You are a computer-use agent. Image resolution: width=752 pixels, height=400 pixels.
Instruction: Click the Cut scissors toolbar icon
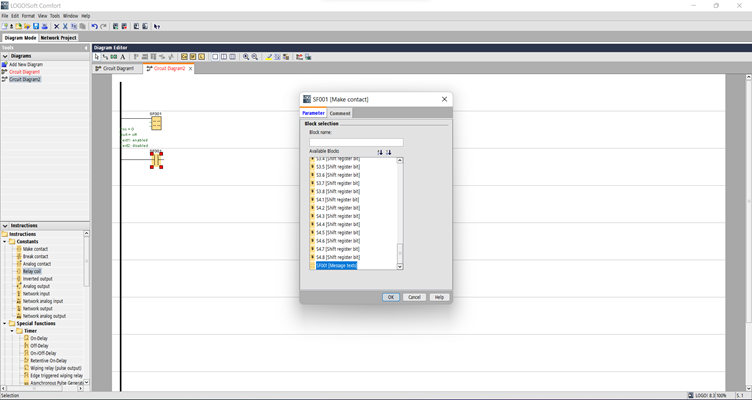(65, 26)
